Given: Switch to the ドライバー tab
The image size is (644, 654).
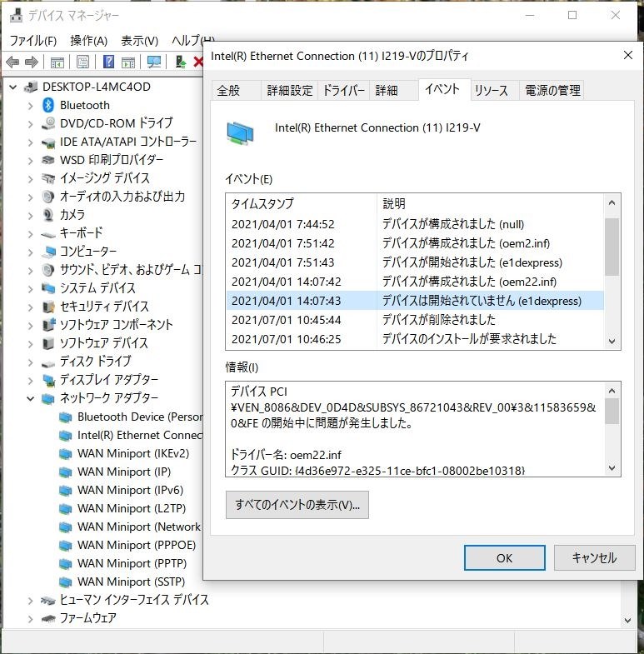Looking at the screenshot, I should coord(344,90).
